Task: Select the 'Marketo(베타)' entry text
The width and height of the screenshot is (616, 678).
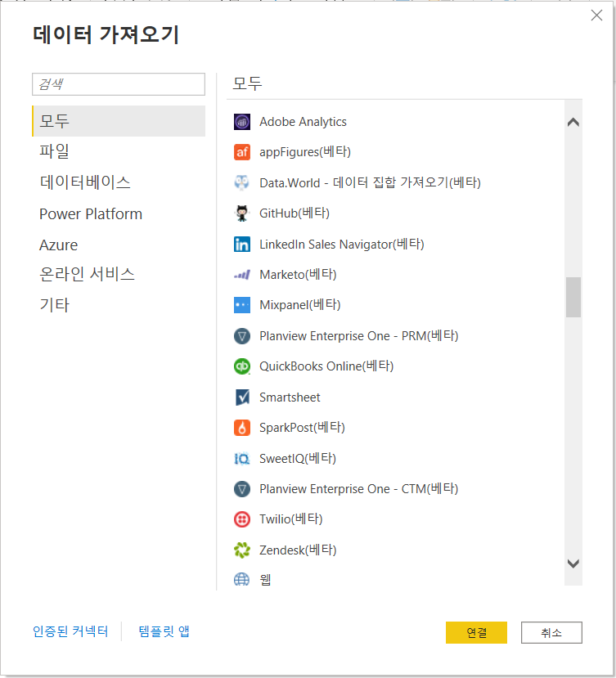Action: pos(298,275)
